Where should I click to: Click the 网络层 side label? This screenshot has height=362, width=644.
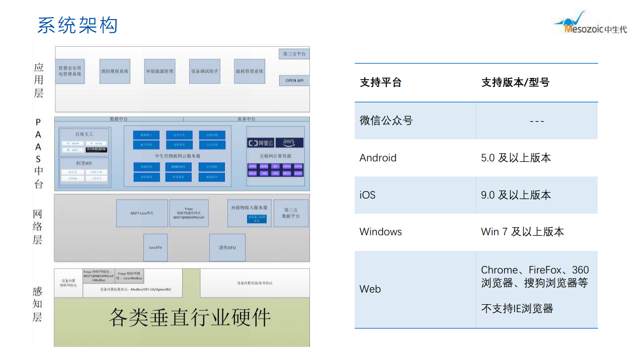[38, 227]
